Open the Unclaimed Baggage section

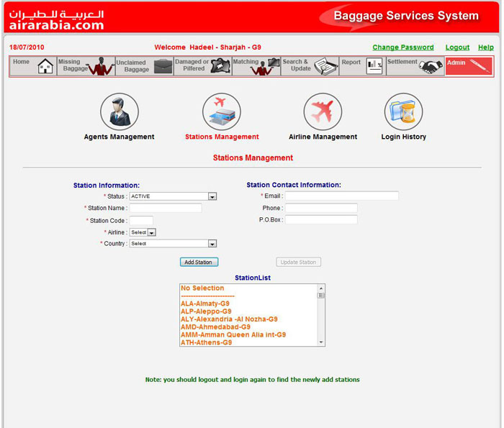[x=144, y=66]
